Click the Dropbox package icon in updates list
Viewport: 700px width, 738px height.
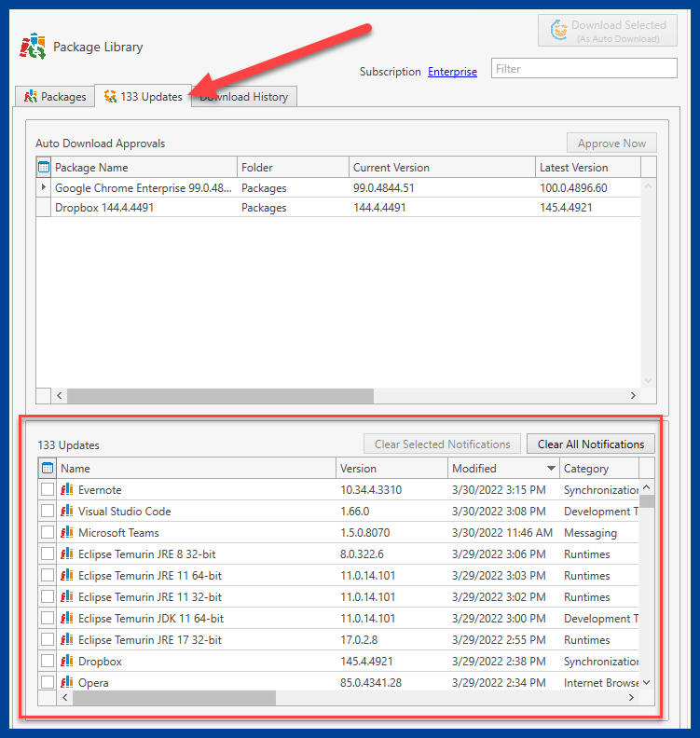(x=67, y=661)
